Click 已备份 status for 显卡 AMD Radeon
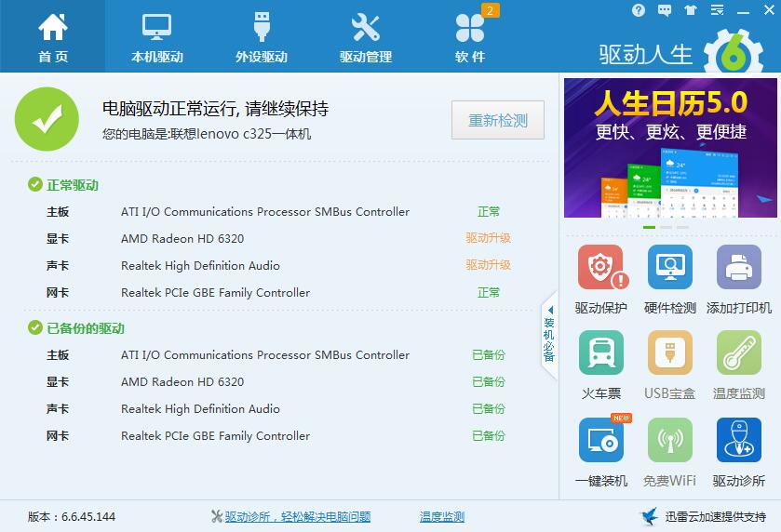 (x=488, y=381)
